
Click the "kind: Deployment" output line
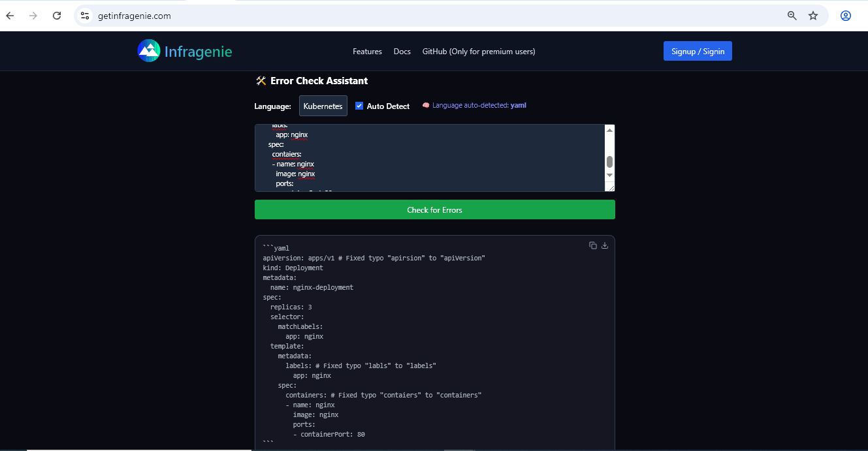(x=293, y=268)
